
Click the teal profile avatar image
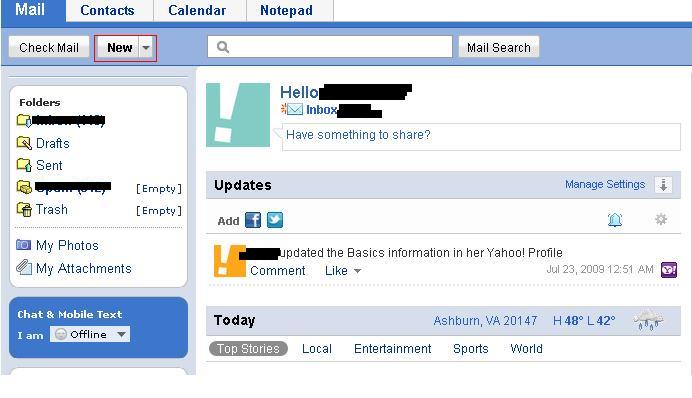[238, 115]
